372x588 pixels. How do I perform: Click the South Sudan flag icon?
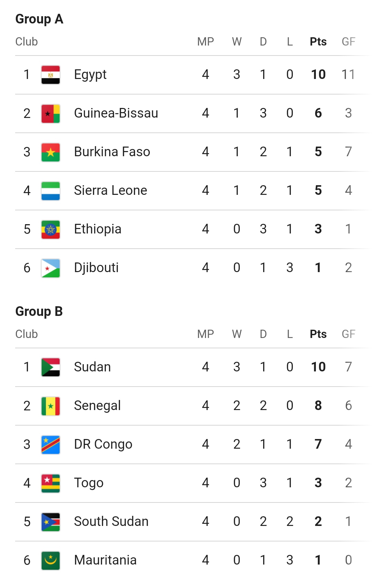pos(51,522)
